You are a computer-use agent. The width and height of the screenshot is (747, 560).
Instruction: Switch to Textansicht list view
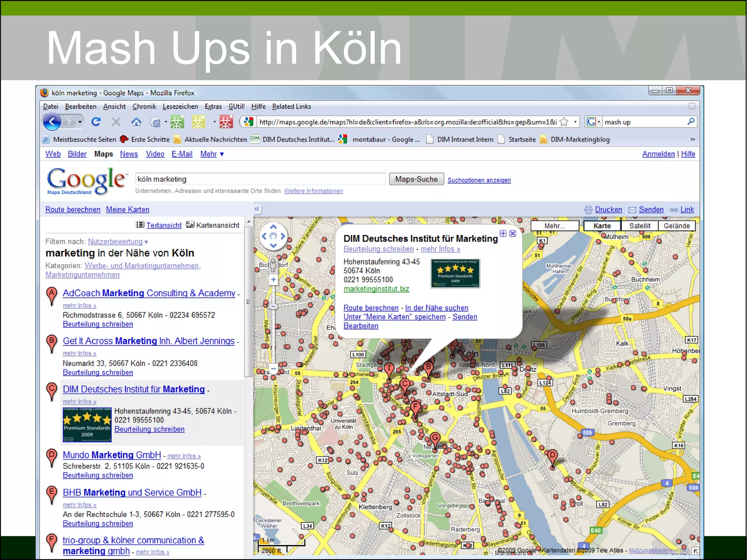[164, 225]
